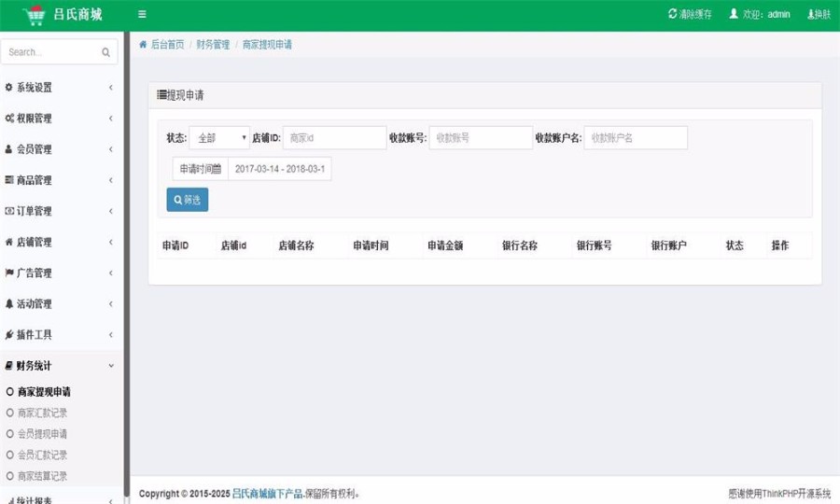Viewport: 840px width, 504px height.
Task: Click the flag icon for 广告管理
Action: 9,273
